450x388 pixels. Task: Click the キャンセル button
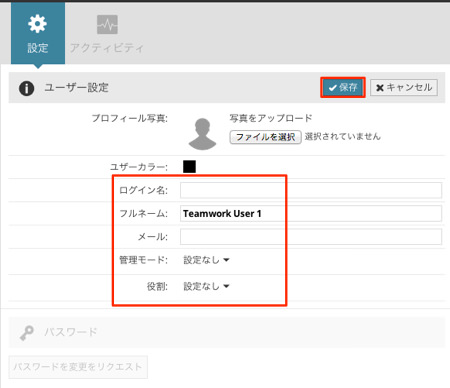tap(404, 88)
